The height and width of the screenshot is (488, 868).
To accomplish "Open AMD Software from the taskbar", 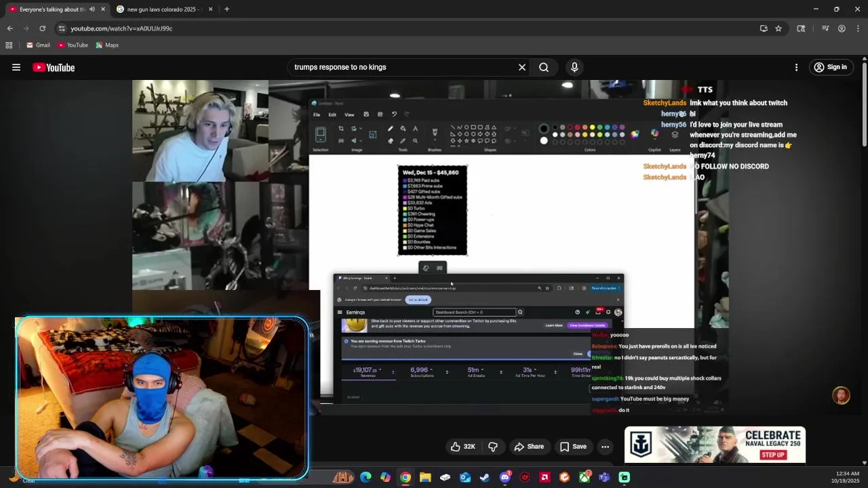I will tap(545, 477).
